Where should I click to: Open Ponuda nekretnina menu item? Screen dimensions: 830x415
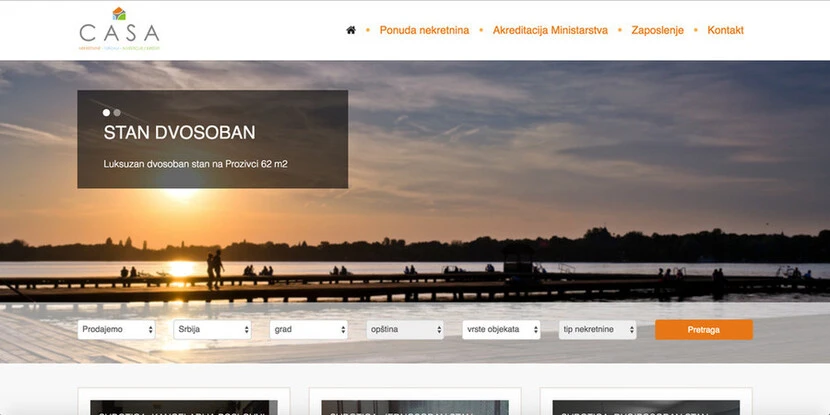click(424, 30)
